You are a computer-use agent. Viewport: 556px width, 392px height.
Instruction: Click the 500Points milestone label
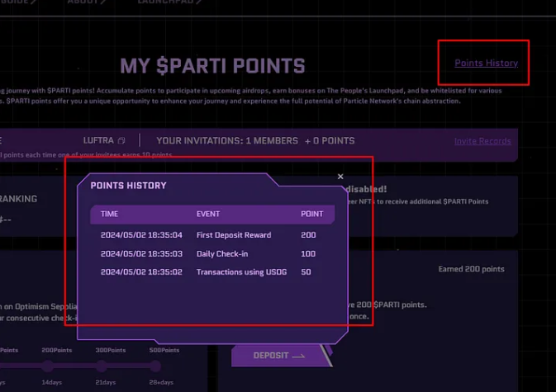pyautogui.click(x=164, y=350)
